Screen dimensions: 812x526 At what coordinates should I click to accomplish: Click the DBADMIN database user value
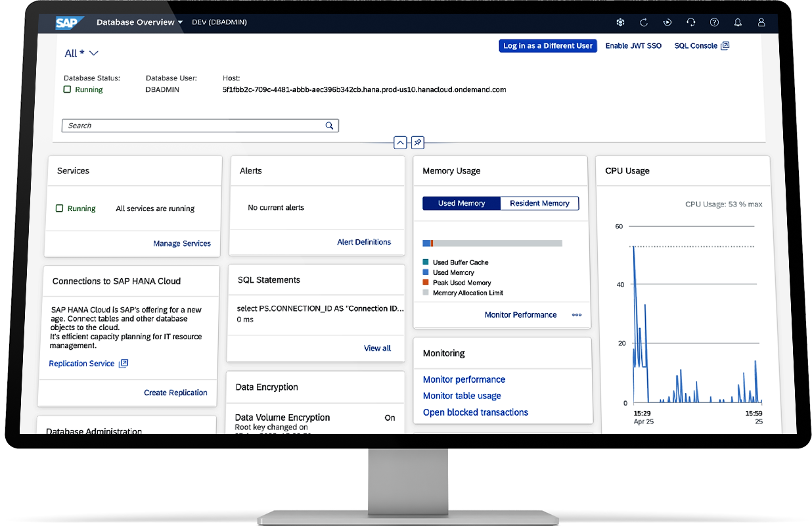tap(162, 89)
